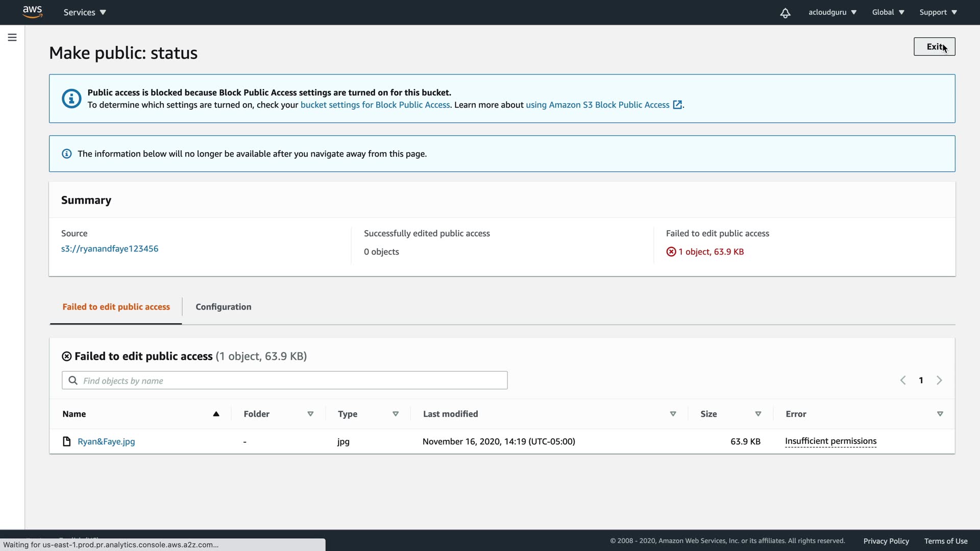
Task: Open bucket settings for Block Public Access link
Action: tap(375, 105)
